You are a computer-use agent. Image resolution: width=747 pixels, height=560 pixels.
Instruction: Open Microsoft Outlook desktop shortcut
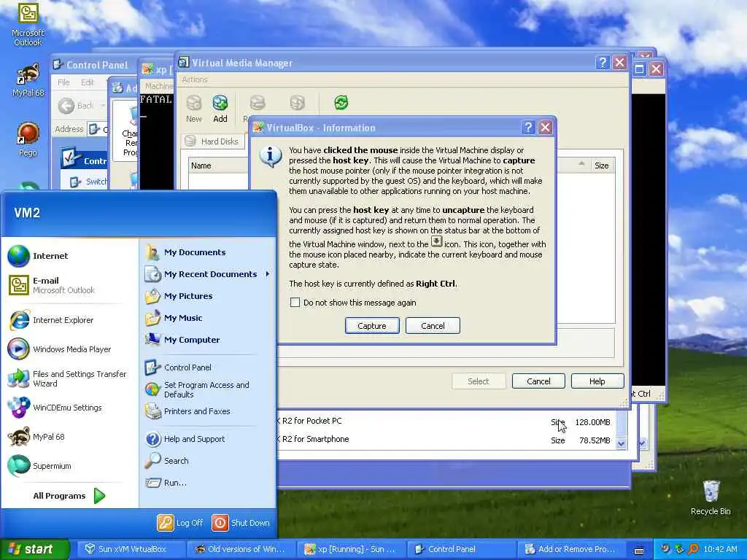tap(28, 24)
